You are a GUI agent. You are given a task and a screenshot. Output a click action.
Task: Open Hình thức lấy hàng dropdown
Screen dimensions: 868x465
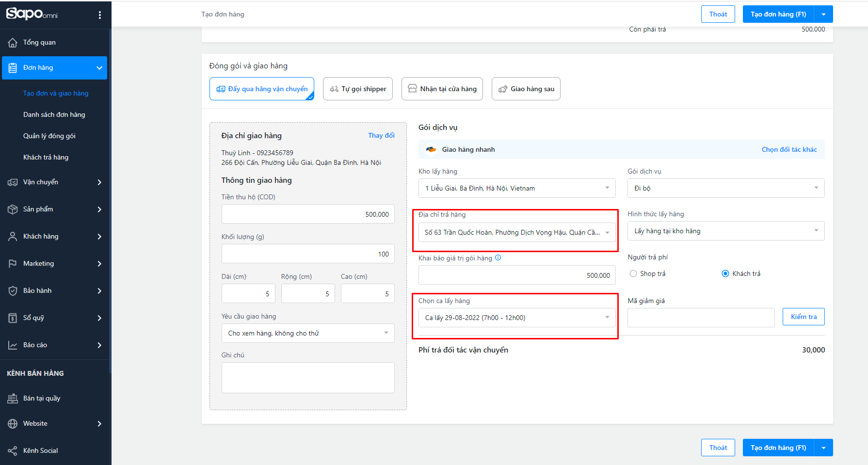726,231
